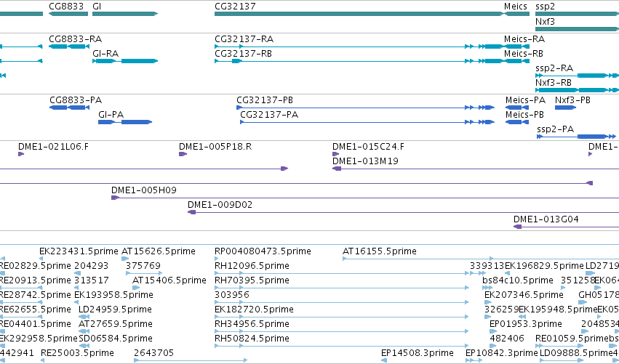Click the 204293 EST label

coord(91,266)
